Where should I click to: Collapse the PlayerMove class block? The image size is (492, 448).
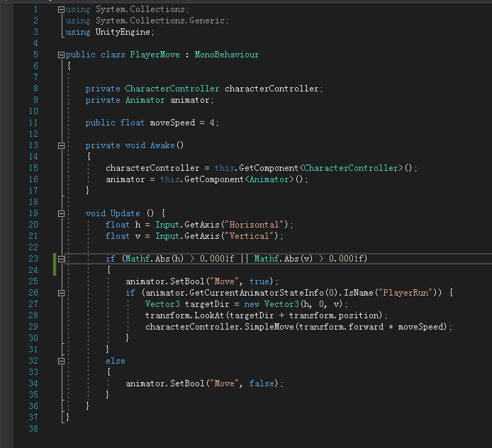click(61, 55)
